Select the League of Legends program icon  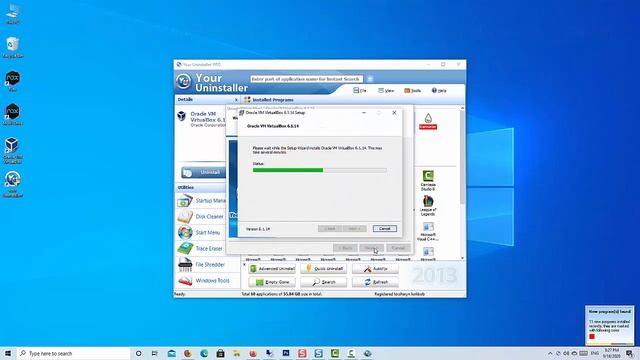[x=428, y=206]
